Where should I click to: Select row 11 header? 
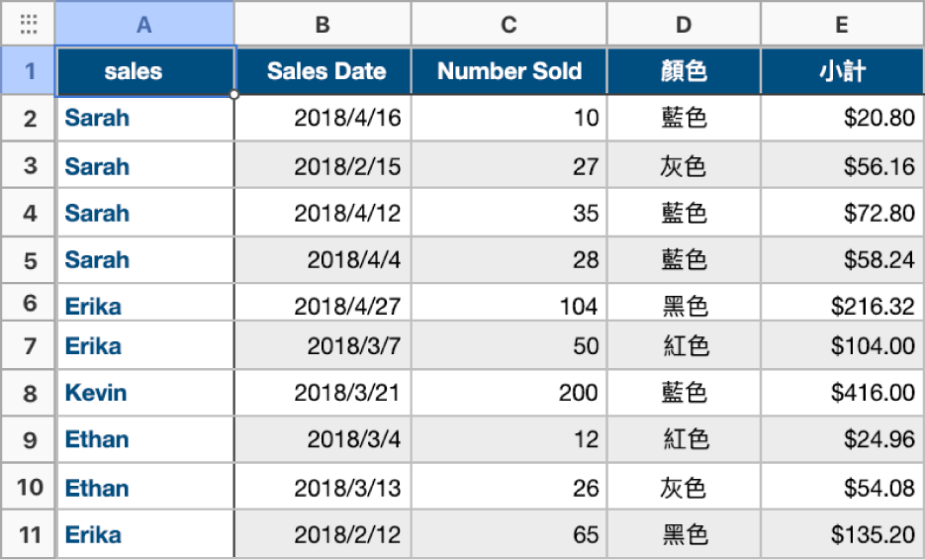tap(29, 534)
